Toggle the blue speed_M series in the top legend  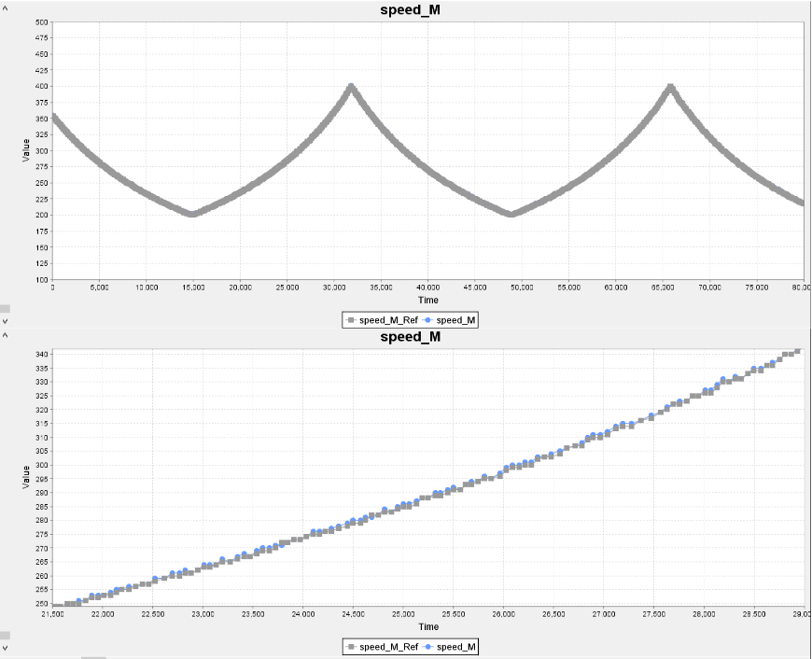coord(449,320)
